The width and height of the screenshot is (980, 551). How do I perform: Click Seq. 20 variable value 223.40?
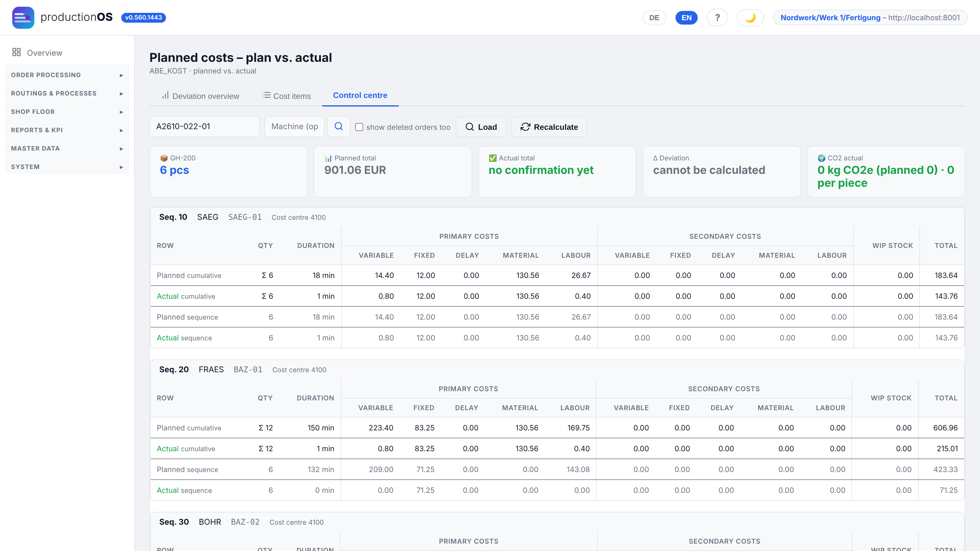point(381,428)
